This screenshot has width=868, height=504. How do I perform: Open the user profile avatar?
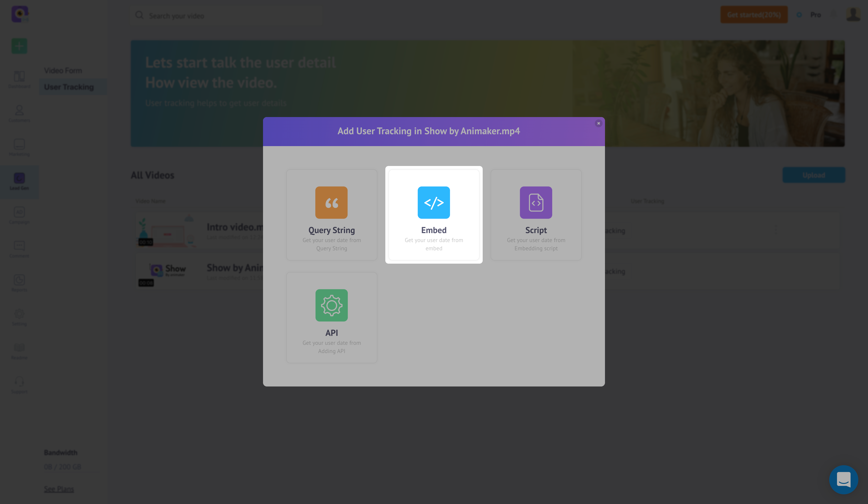[853, 15]
